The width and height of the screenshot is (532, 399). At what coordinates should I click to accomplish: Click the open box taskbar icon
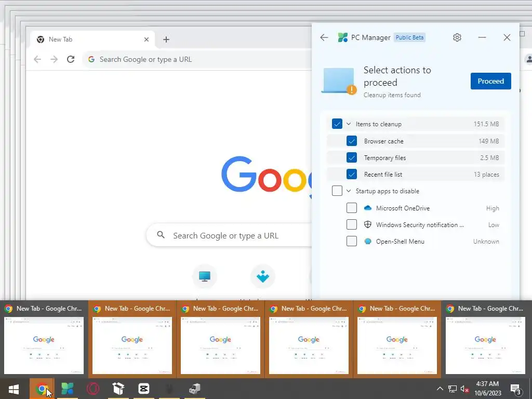tap(118, 389)
